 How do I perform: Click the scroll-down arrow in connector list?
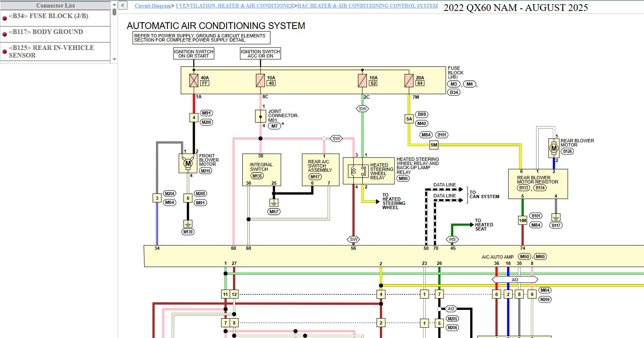click(114, 60)
